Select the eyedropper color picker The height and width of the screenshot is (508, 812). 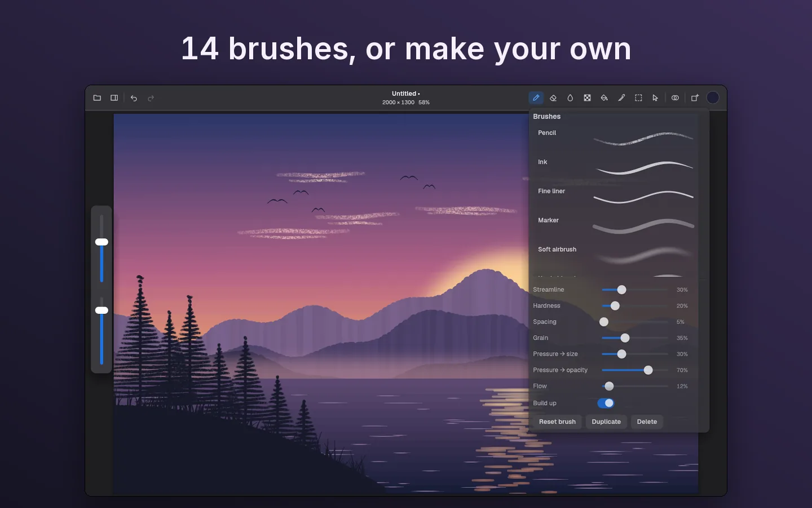click(x=621, y=98)
